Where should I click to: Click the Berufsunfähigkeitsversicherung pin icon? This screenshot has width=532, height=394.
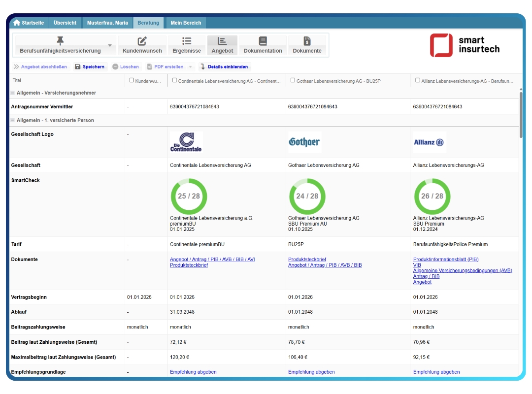(60, 41)
